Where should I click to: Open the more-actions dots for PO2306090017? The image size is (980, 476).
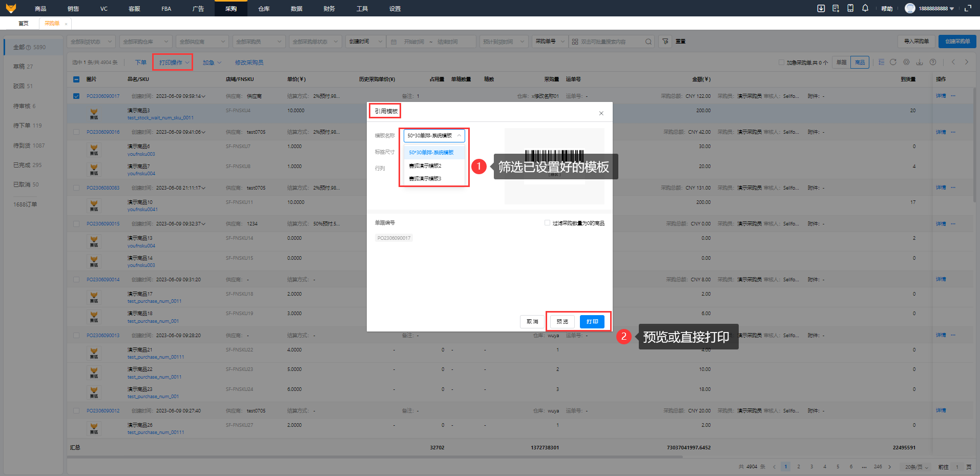953,96
